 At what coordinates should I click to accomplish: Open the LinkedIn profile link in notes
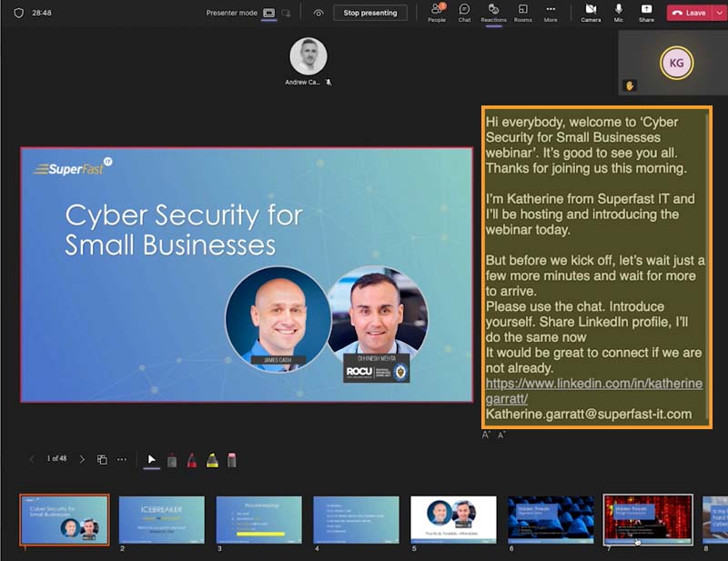[594, 391]
